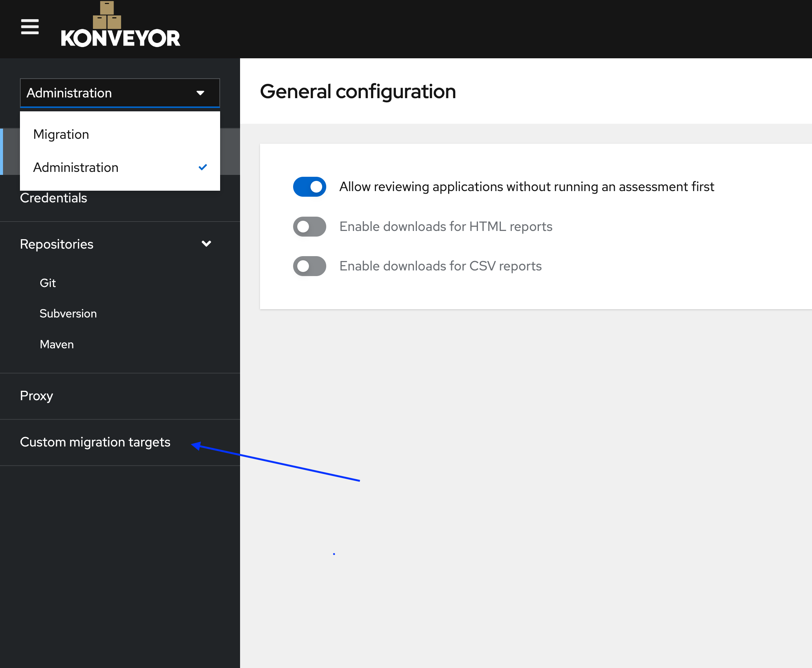The height and width of the screenshot is (668, 812).
Task: Click the Administration dropdown caret arrow
Action: 200,93
